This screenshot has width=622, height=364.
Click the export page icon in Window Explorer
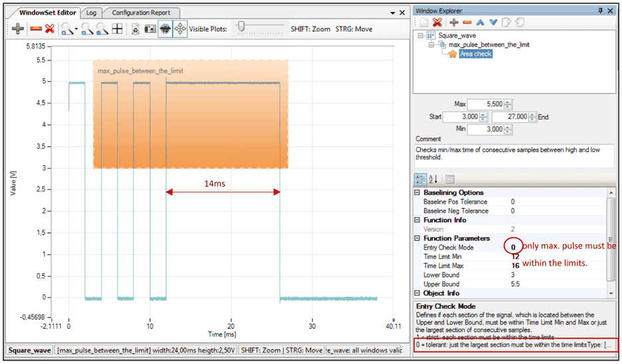(x=506, y=23)
